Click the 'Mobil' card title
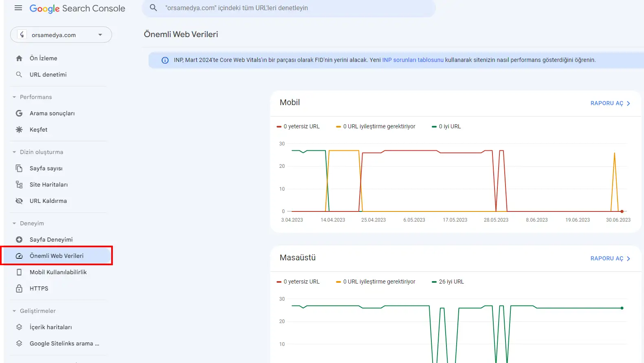Image resolution: width=644 pixels, height=363 pixels. tap(290, 103)
